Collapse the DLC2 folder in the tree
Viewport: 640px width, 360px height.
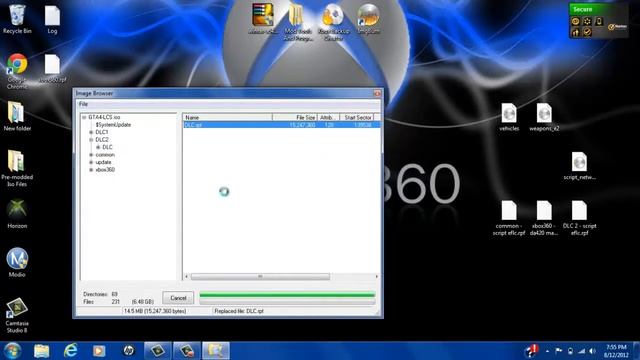tap(91, 140)
